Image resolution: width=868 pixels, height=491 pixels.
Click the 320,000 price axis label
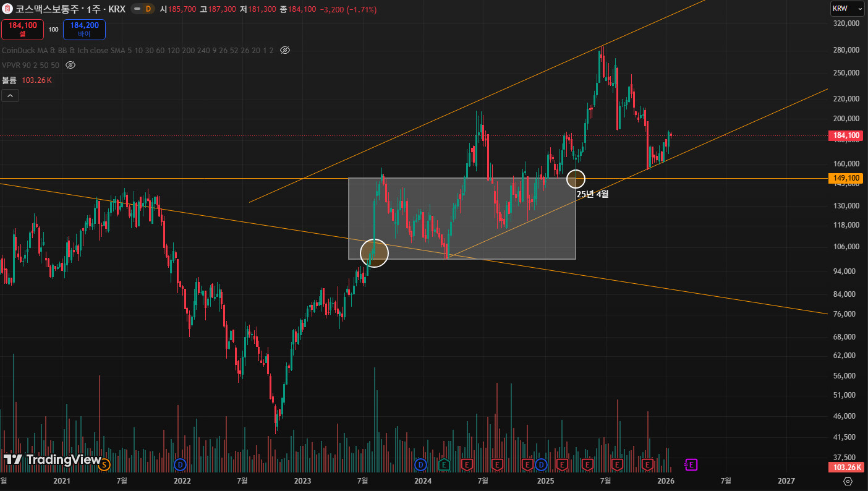[x=846, y=23]
